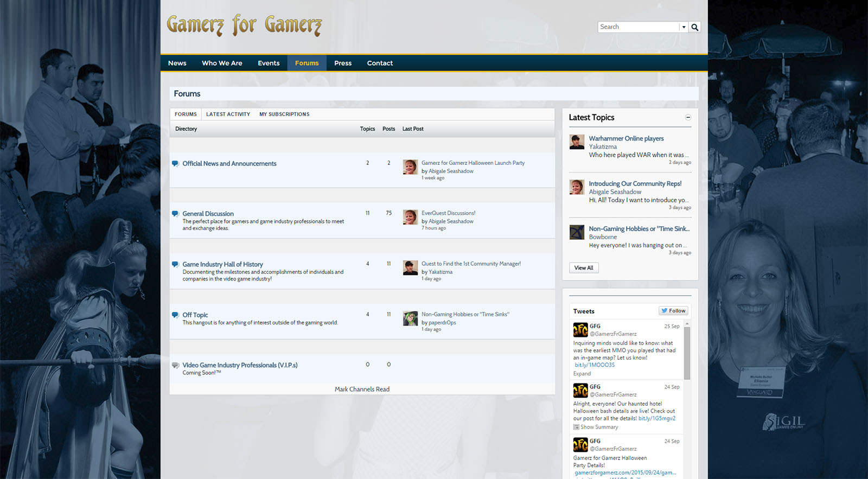
Task: Click Official News and Announcements channel icon
Action: [175, 164]
